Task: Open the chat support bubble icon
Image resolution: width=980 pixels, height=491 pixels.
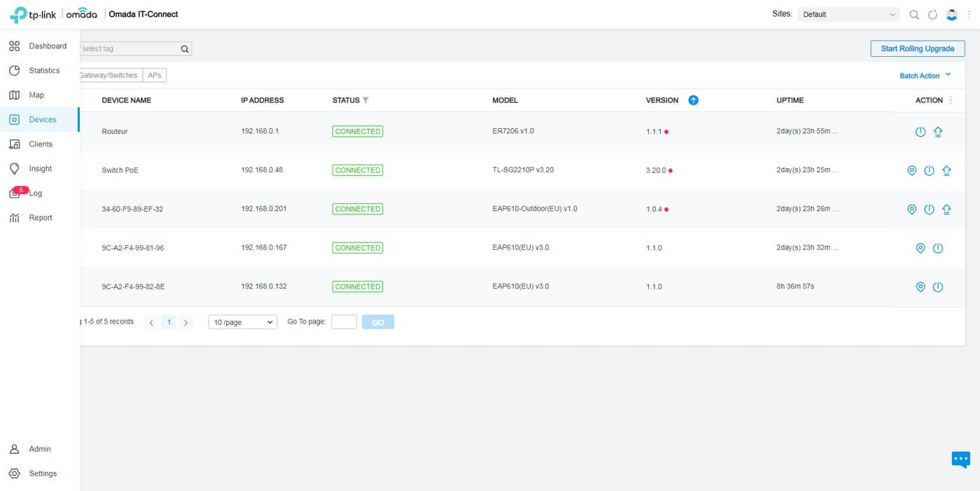Action: [x=960, y=459]
